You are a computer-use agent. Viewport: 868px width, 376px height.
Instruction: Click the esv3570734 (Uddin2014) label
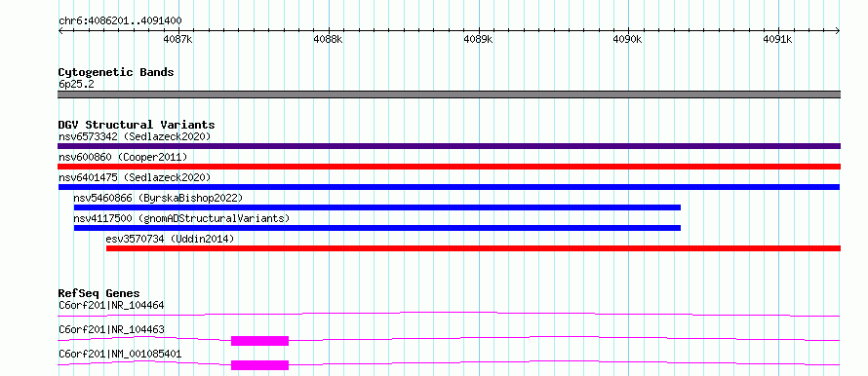click(170, 239)
